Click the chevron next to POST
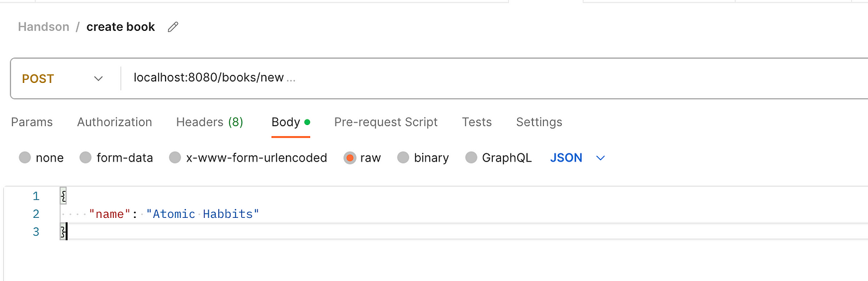This screenshot has width=868, height=281. point(98,79)
